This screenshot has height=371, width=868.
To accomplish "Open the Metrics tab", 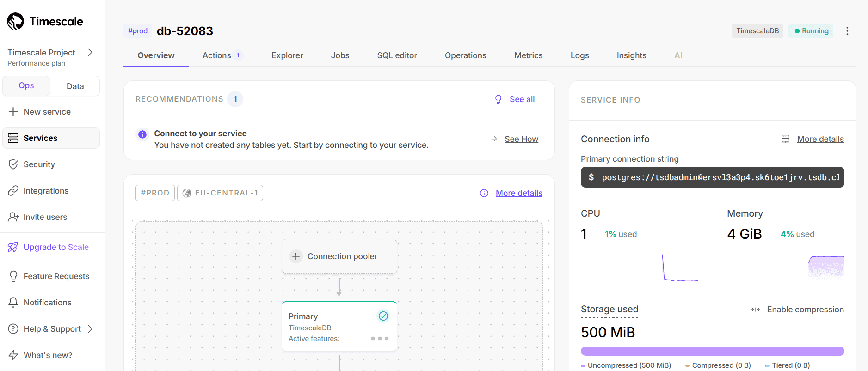I will coord(528,55).
